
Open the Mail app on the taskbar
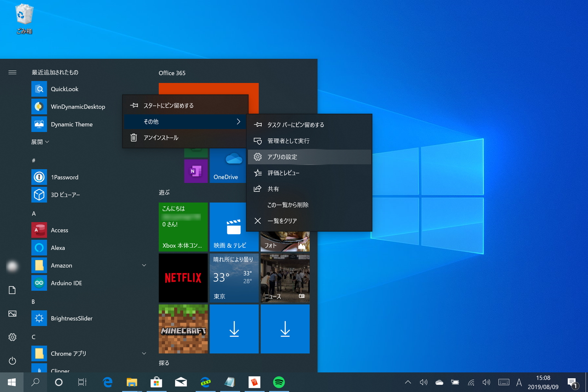pos(181,382)
